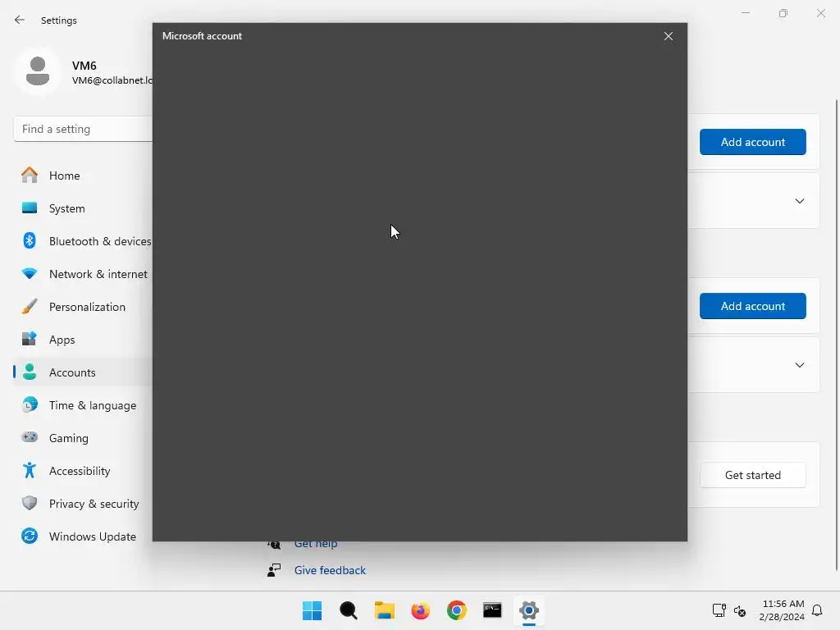Click the Network wifi icon

pyautogui.click(x=30, y=273)
